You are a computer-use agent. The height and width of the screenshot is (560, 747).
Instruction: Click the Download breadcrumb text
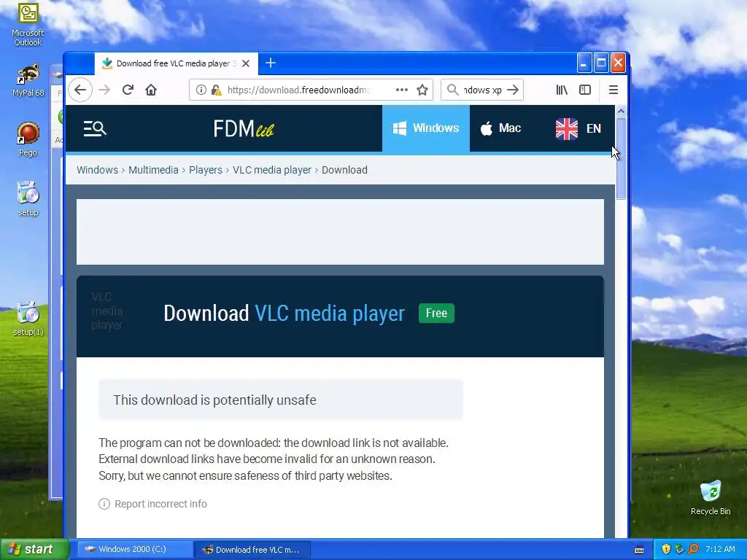(x=344, y=170)
